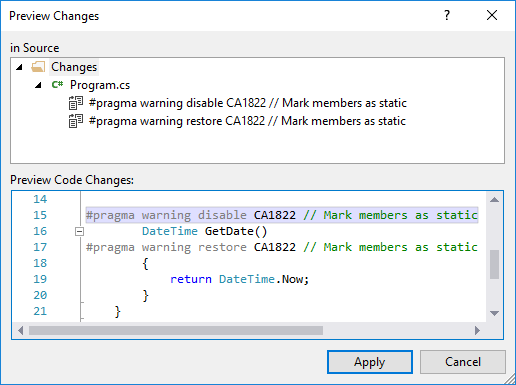
Task: Select the Changes folder icon
Action: click(38, 67)
